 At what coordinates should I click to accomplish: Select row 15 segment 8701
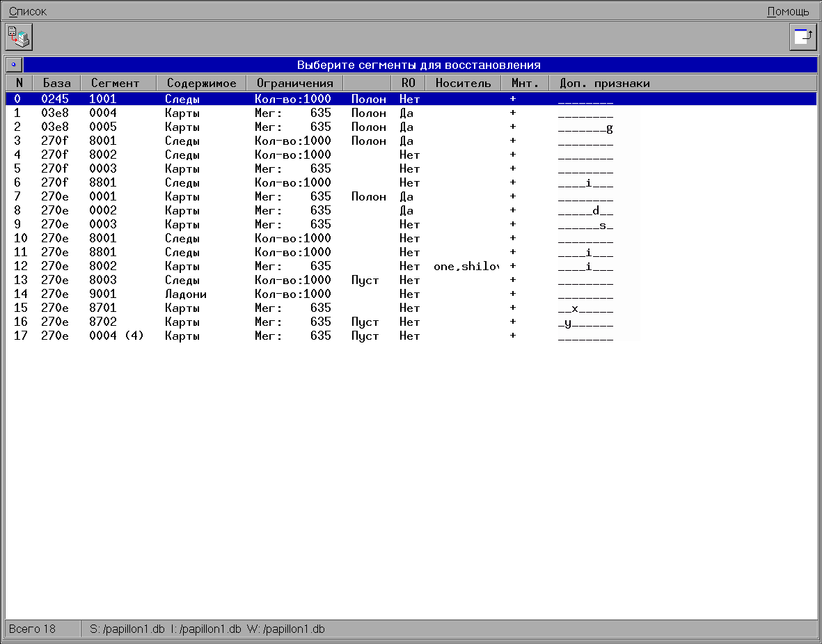point(411,308)
